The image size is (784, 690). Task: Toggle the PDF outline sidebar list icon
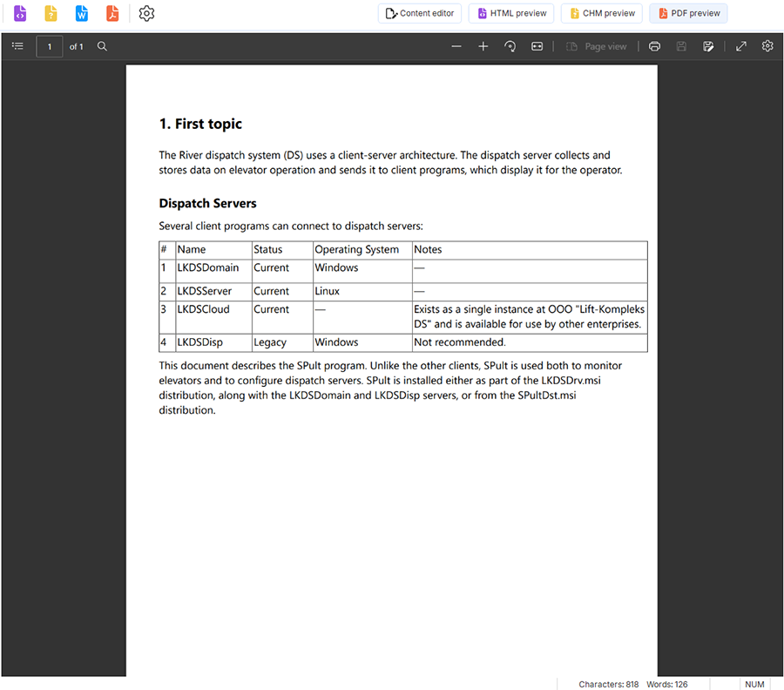pos(17,46)
